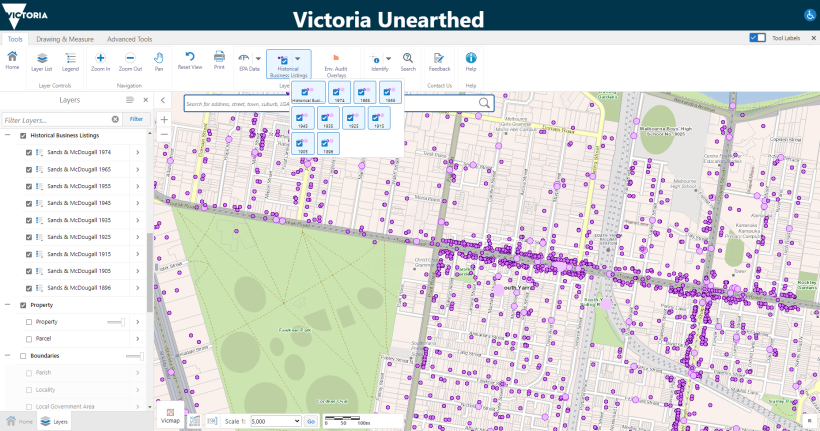Viewport: 820px width, 431px height.
Task: Open the Advanced Tools tab
Action: click(x=129, y=39)
